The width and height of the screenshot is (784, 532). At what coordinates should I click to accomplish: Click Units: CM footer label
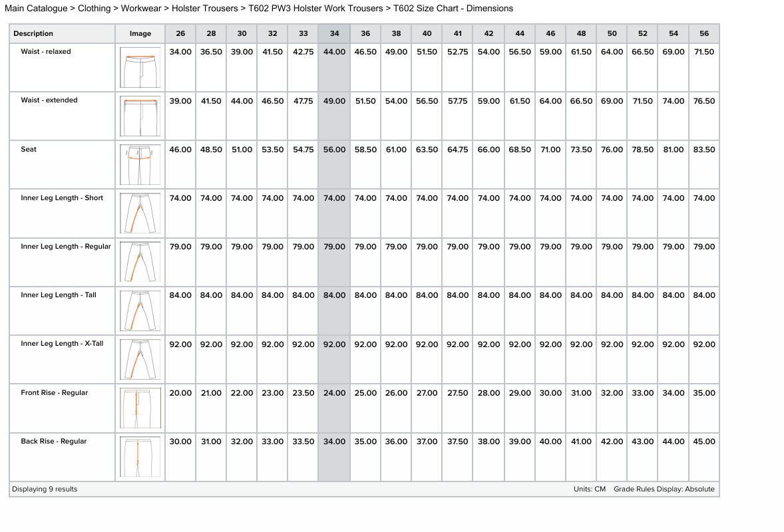coord(590,489)
